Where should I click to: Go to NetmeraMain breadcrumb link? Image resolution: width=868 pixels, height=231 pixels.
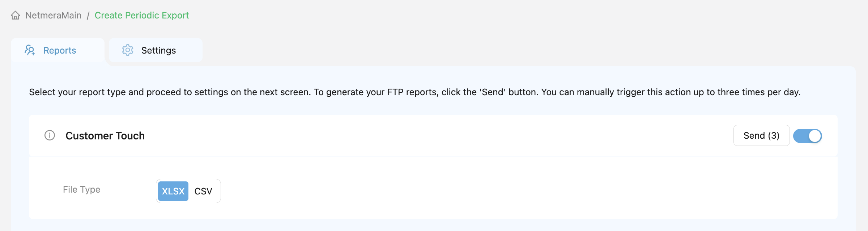click(x=53, y=15)
